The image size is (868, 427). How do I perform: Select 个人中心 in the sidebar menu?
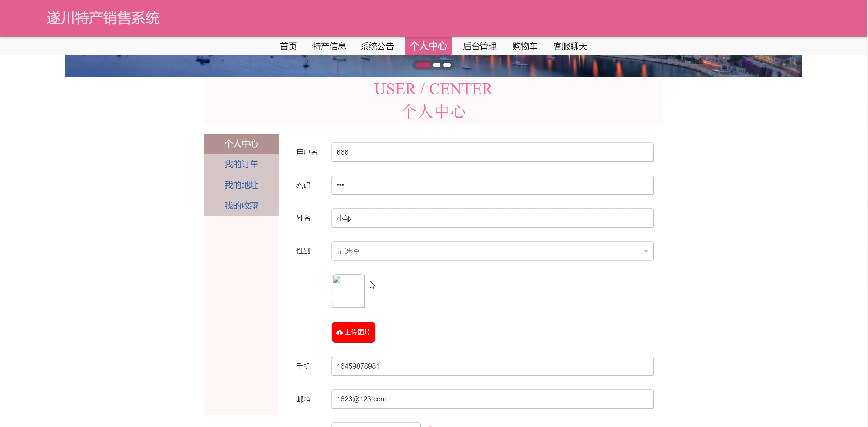pos(241,144)
